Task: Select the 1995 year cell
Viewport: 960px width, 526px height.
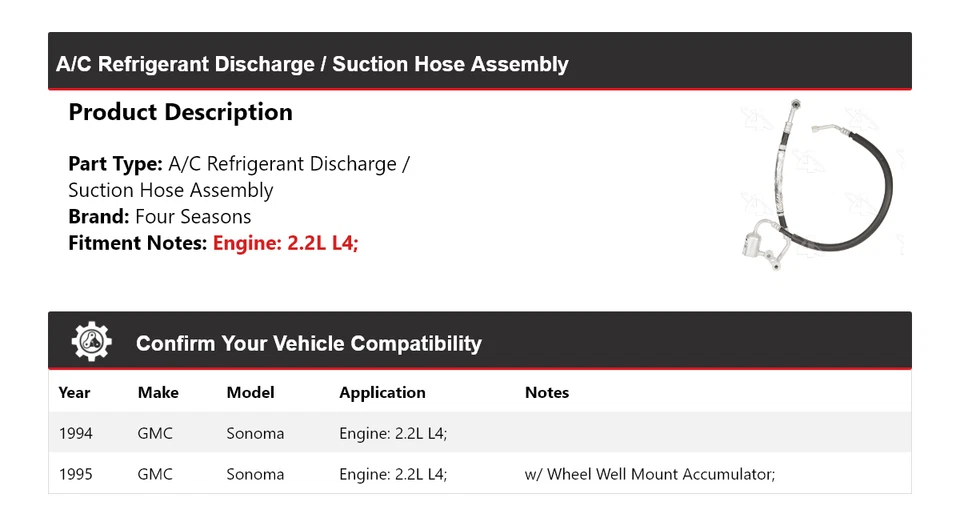Action: [x=76, y=474]
